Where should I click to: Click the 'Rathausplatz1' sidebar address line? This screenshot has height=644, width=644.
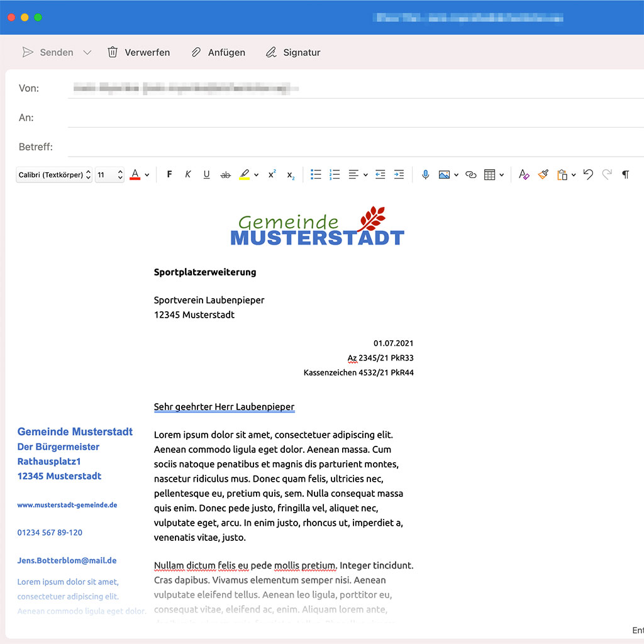(x=49, y=462)
